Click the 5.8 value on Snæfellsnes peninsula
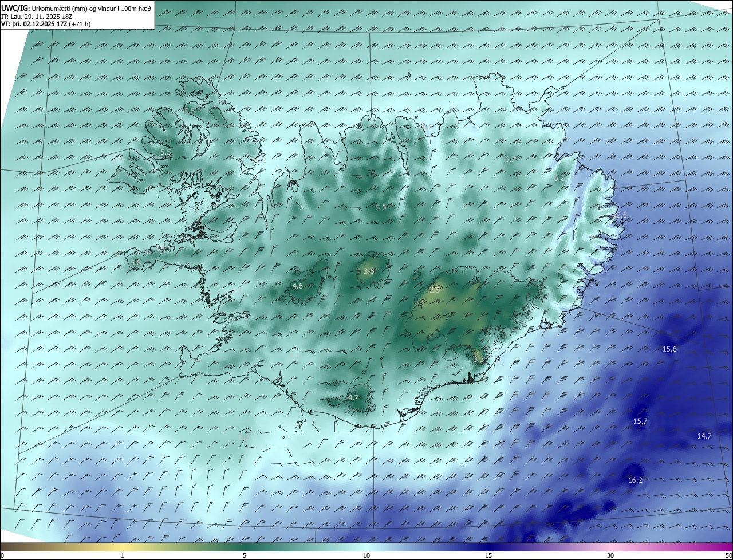Screen dimensions: 733x560 136,262
